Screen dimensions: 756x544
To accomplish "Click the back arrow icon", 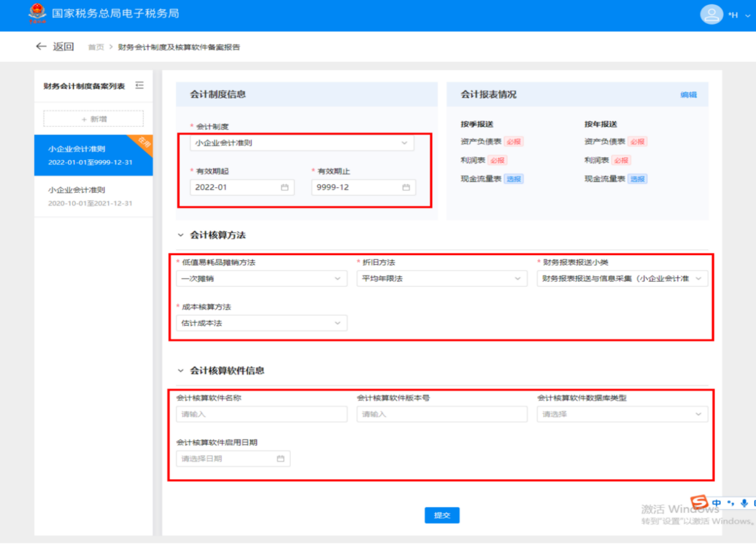I will tap(41, 46).
